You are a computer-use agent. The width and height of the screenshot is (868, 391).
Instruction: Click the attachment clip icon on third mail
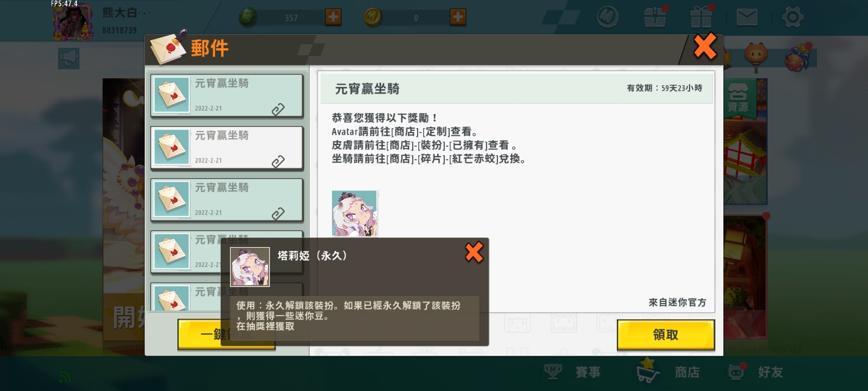[x=278, y=214]
